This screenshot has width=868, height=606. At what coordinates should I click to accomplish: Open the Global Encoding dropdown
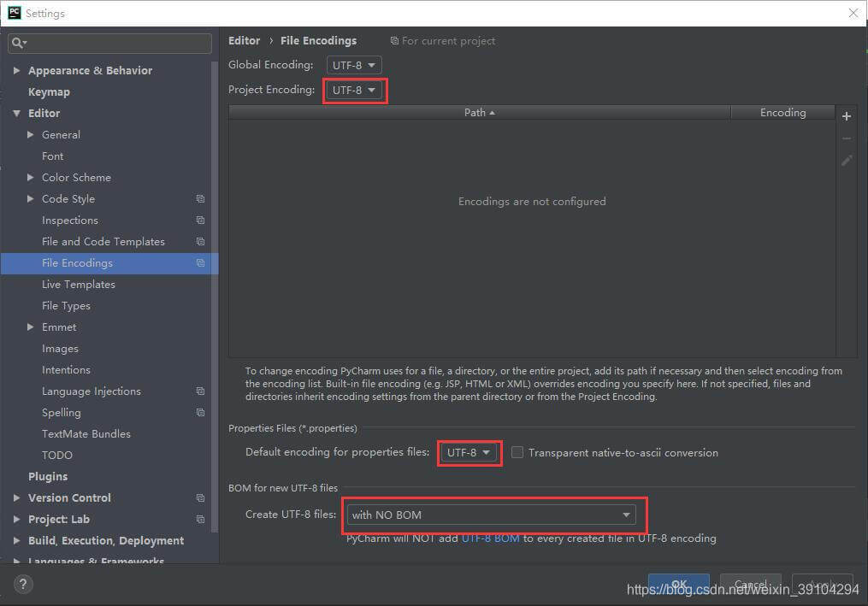point(353,64)
